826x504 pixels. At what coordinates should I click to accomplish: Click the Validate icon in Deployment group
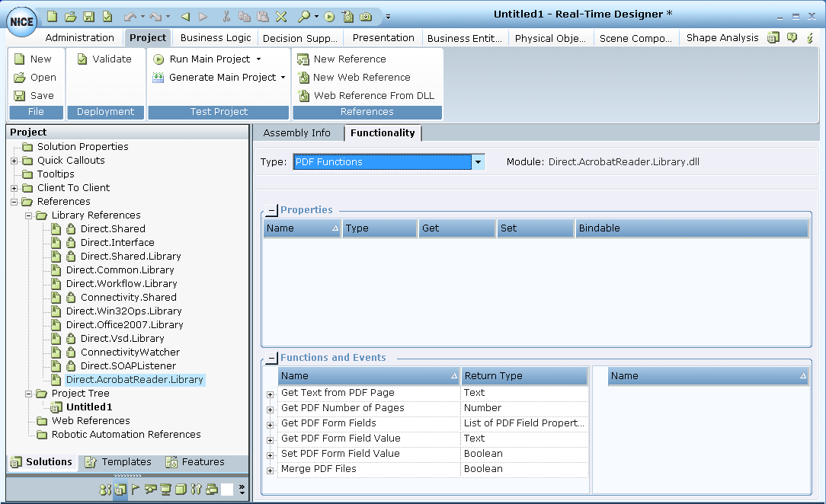click(82, 59)
